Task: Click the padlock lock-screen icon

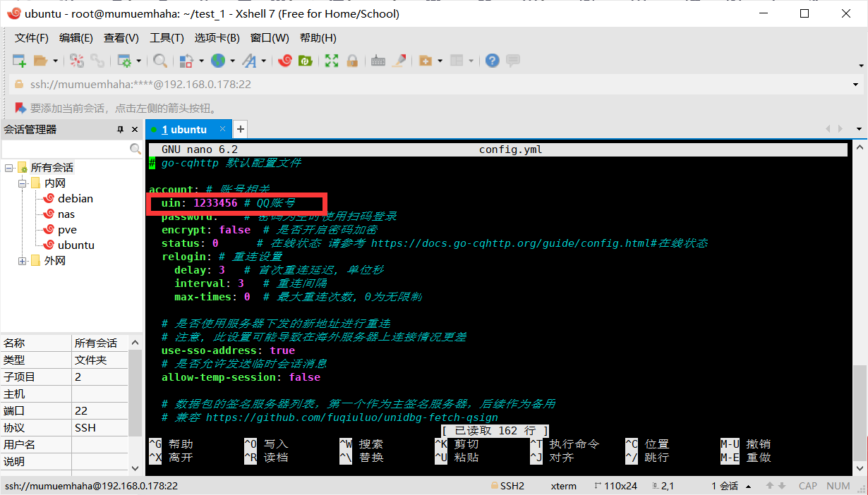Action: point(351,61)
